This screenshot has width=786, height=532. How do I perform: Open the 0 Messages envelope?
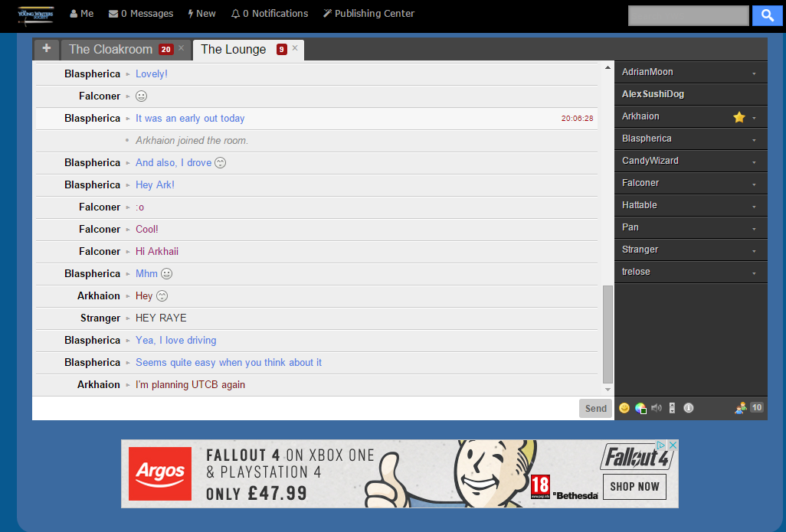click(x=141, y=14)
